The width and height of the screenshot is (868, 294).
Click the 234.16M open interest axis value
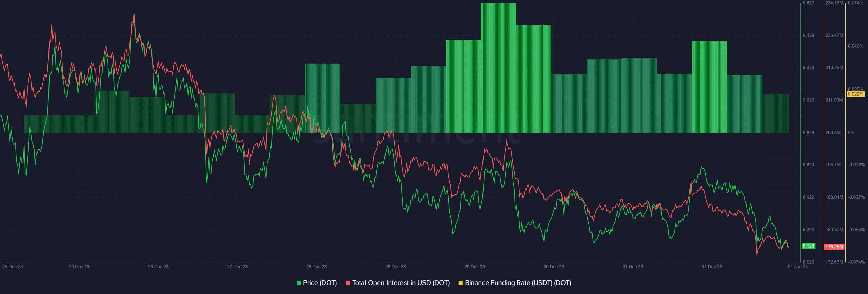point(834,3)
